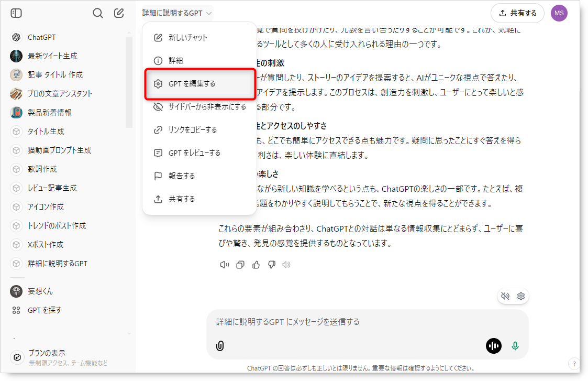The image size is (588, 381).
Task: Toggle the sidebar closed with the panel icon
Action: (x=16, y=13)
